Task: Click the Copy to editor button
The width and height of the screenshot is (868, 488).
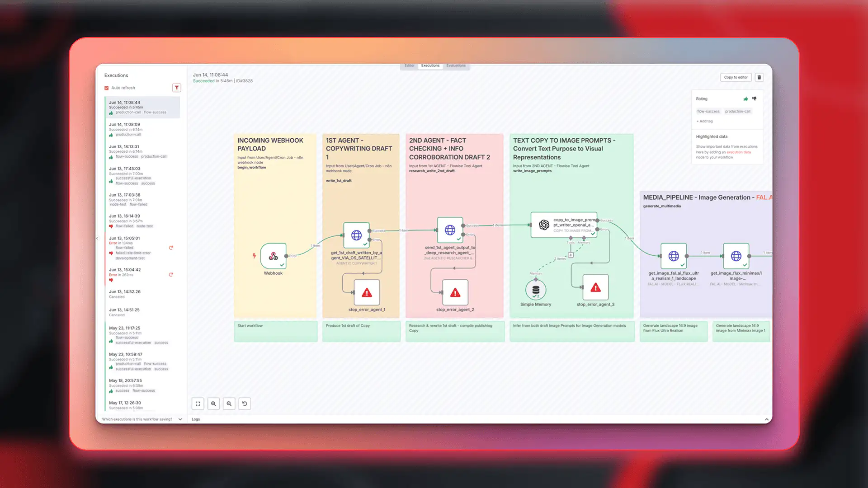Action: (736, 77)
